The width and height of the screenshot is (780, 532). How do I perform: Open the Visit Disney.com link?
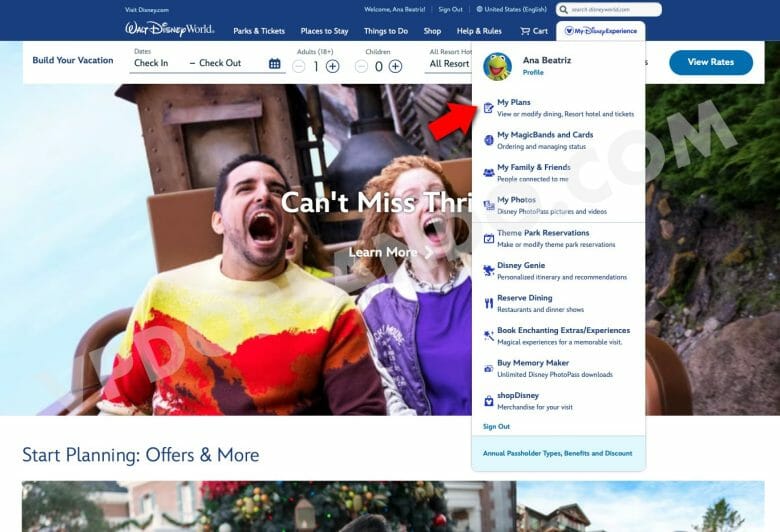coord(147,9)
